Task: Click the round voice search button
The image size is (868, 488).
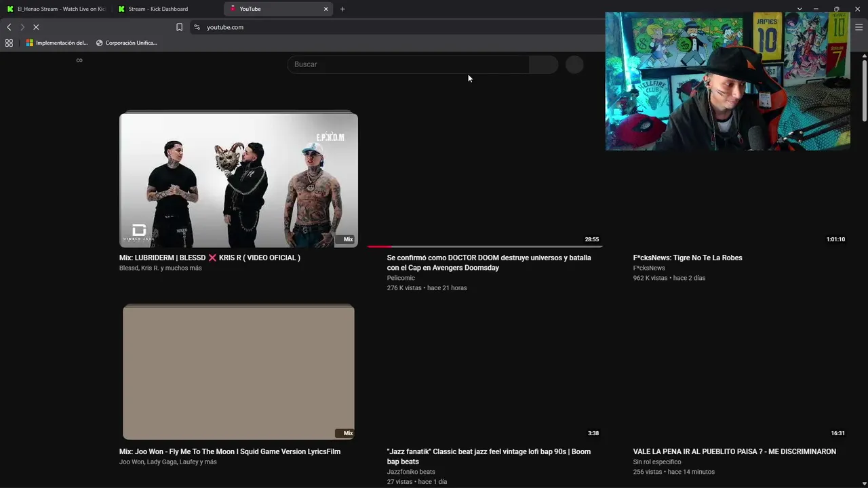Action: tap(574, 64)
